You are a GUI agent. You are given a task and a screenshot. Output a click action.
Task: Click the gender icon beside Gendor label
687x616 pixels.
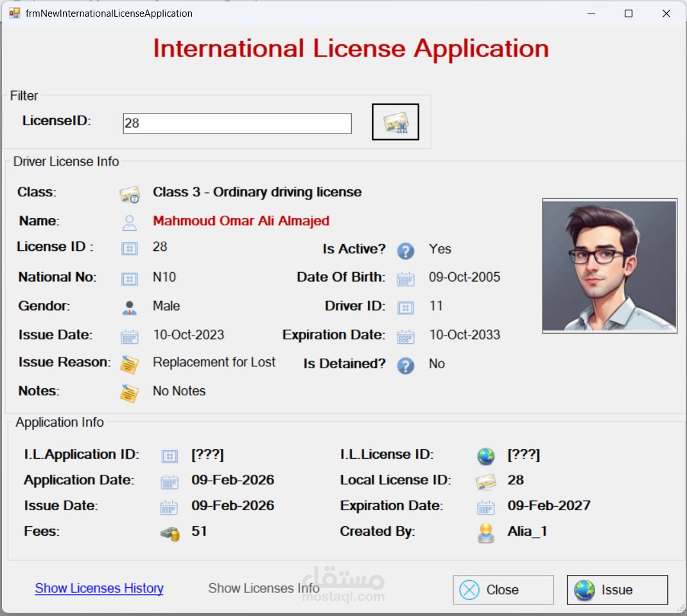(x=130, y=308)
